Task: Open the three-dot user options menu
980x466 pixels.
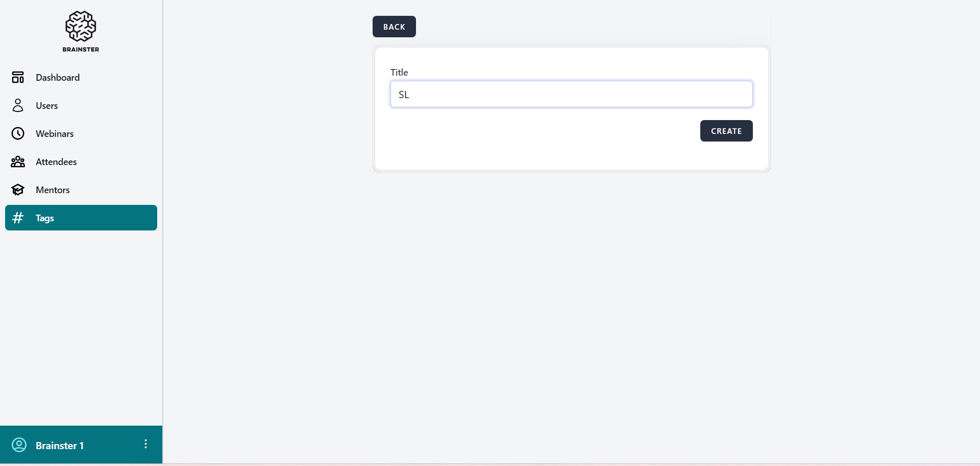Action: pyautogui.click(x=145, y=444)
